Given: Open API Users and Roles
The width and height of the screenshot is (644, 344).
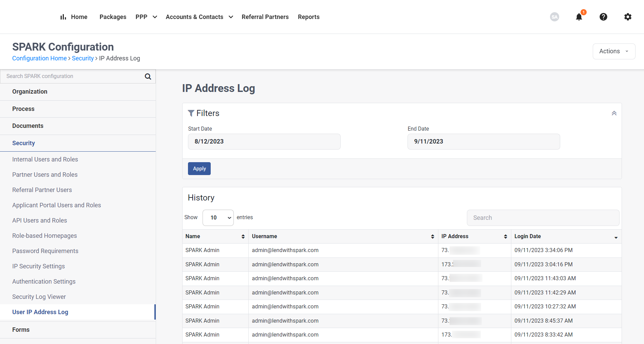Looking at the screenshot, I should coord(40,221).
